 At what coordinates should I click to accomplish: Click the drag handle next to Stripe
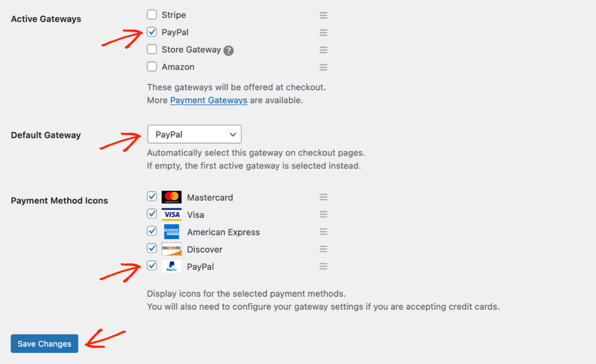point(323,15)
